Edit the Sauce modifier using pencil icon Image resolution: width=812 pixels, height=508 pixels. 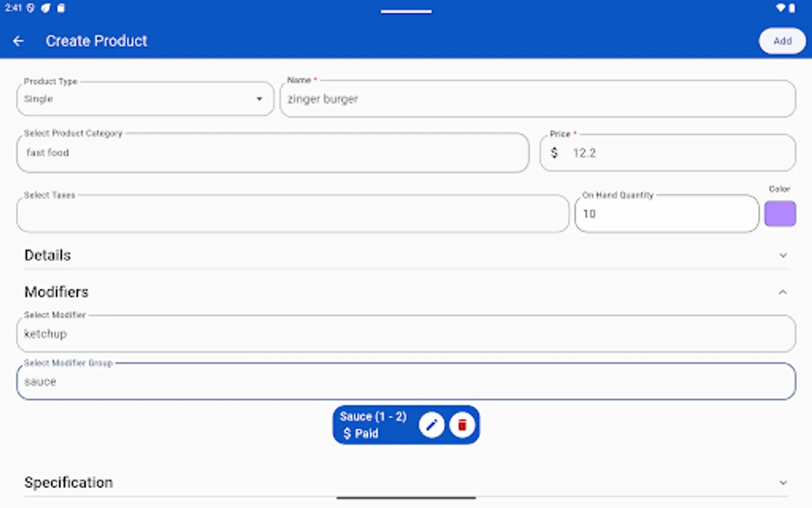pyautogui.click(x=432, y=424)
